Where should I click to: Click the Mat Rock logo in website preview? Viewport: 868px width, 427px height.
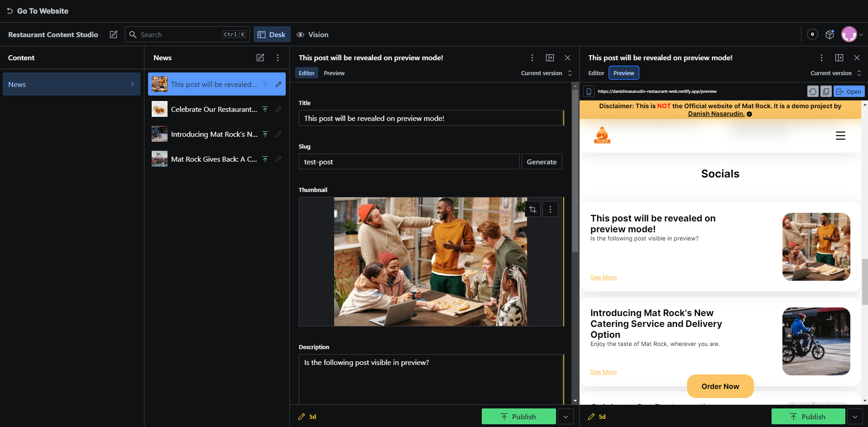point(602,135)
